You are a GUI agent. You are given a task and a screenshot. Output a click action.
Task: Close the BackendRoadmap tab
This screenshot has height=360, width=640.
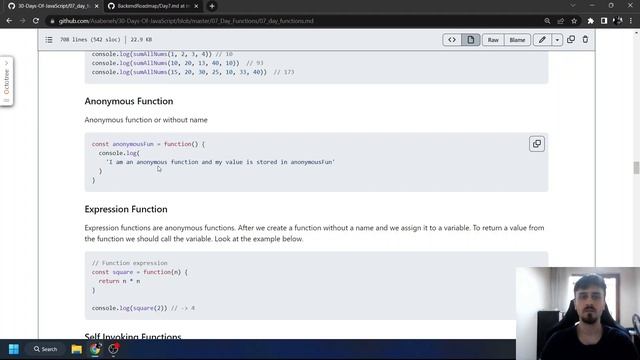point(196,6)
